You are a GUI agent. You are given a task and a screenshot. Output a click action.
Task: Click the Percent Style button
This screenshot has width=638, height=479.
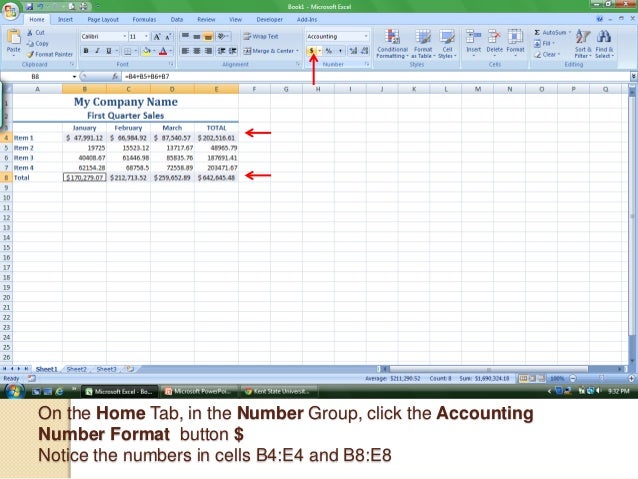[x=329, y=51]
